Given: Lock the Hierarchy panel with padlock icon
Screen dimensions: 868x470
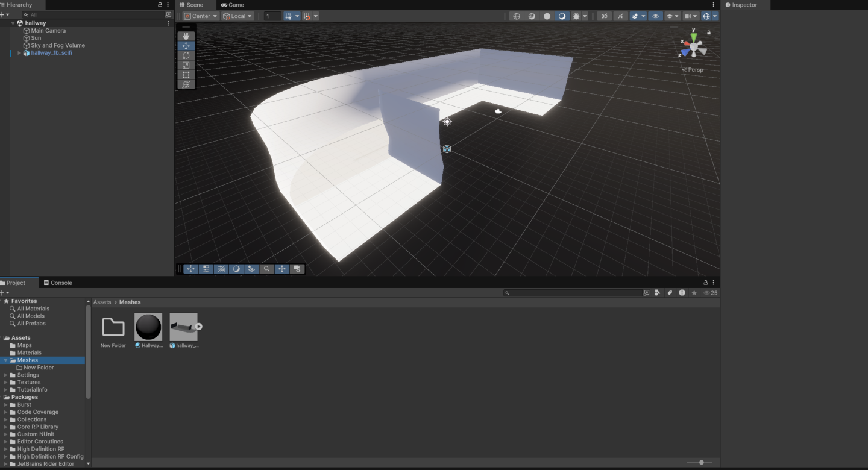Looking at the screenshot, I should (160, 5).
